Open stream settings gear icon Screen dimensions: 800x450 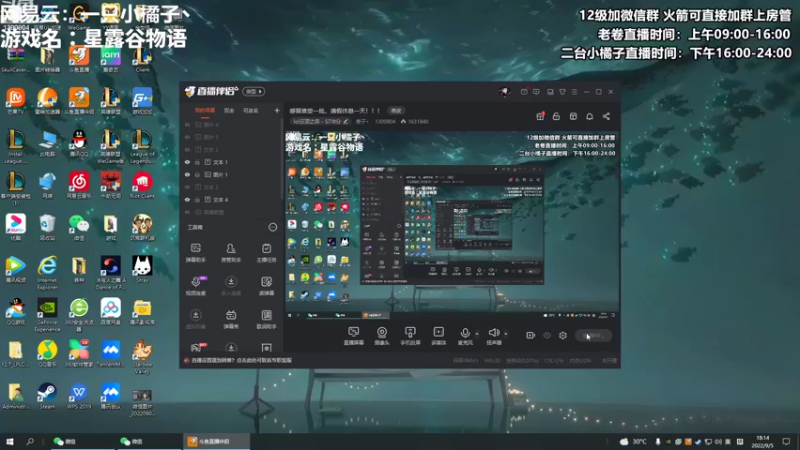[x=563, y=335]
